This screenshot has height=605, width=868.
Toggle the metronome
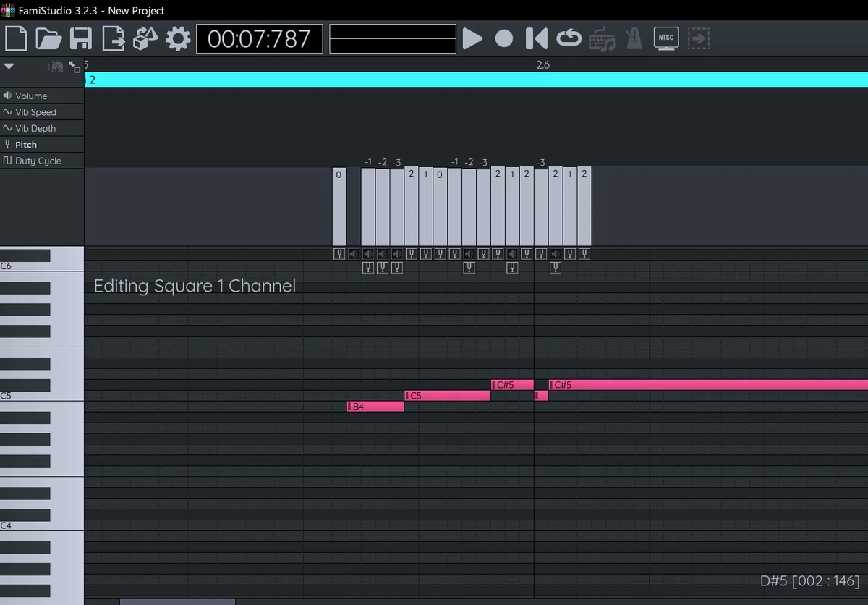(x=634, y=38)
